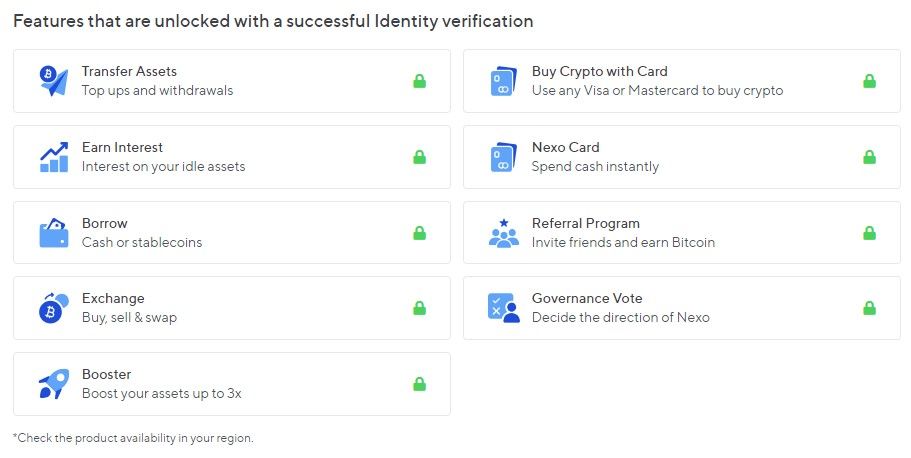Click green lock beside Nexo Card
This screenshot has height=458, width=911.
click(x=869, y=157)
